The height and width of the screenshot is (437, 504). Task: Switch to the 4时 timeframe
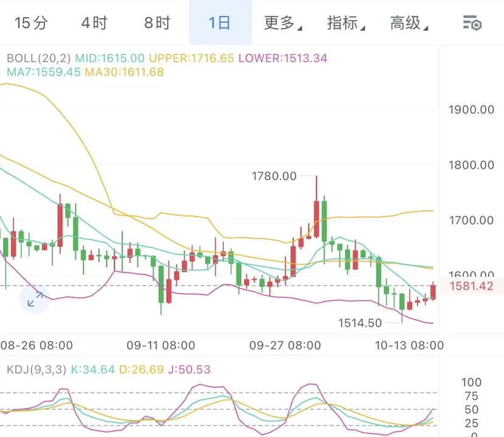coord(94,23)
